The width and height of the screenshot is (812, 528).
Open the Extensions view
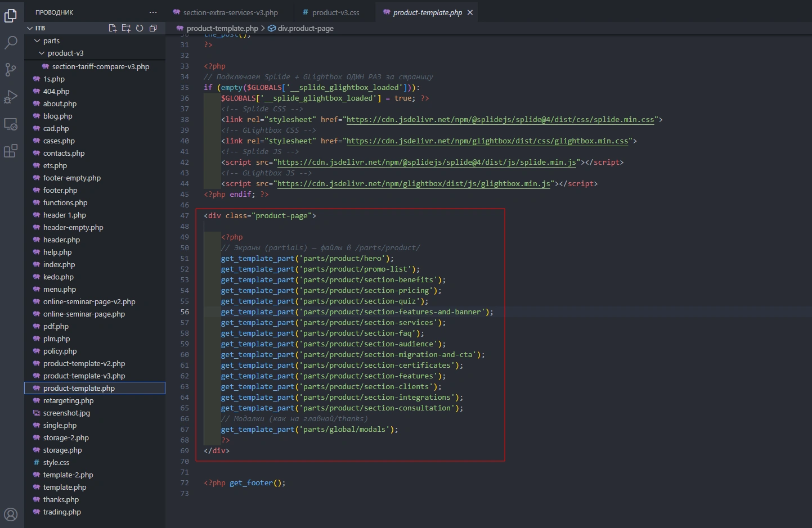11,151
